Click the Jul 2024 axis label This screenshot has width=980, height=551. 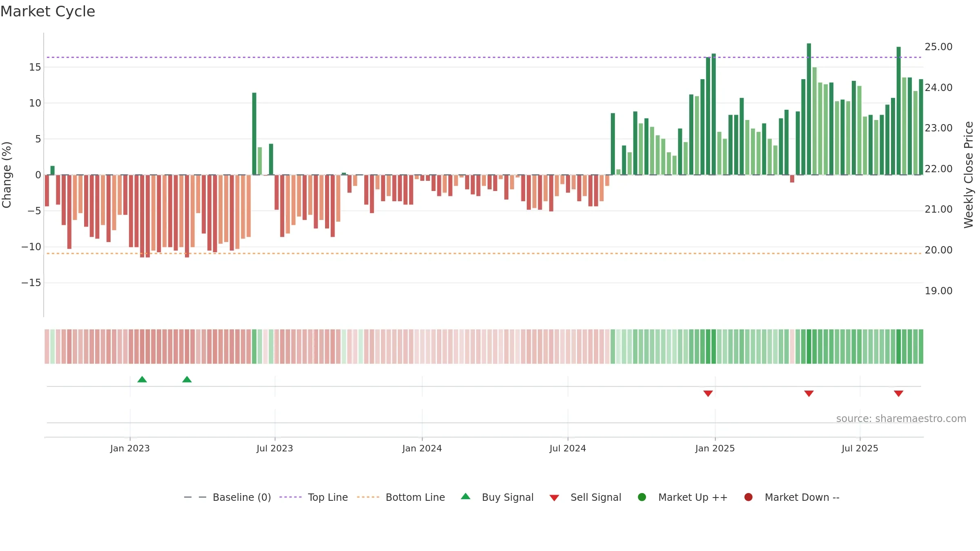(568, 449)
